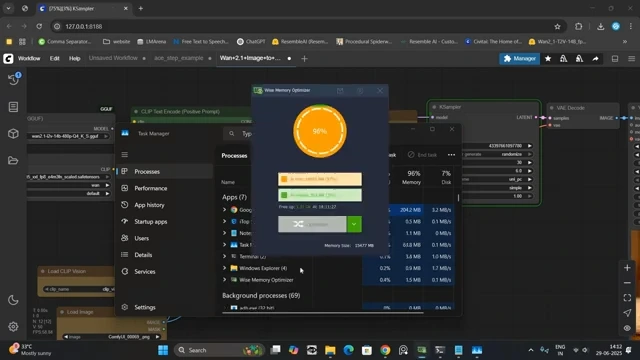Toggle dark theme with the moon icon
Viewport: 640px width, 360px height.
click(13, 300)
